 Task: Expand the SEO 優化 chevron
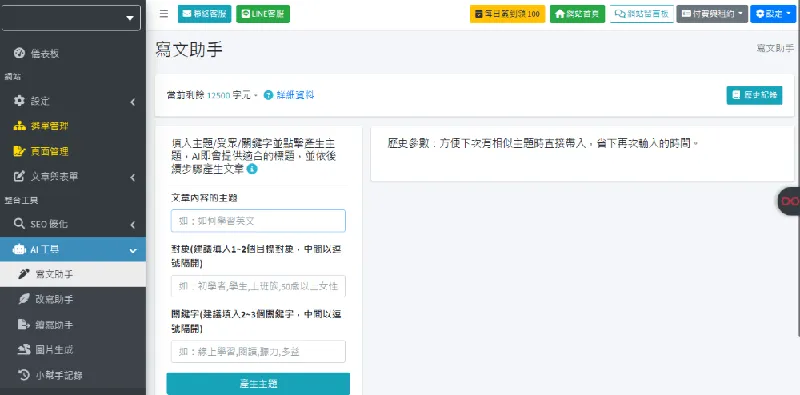(133, 225)
